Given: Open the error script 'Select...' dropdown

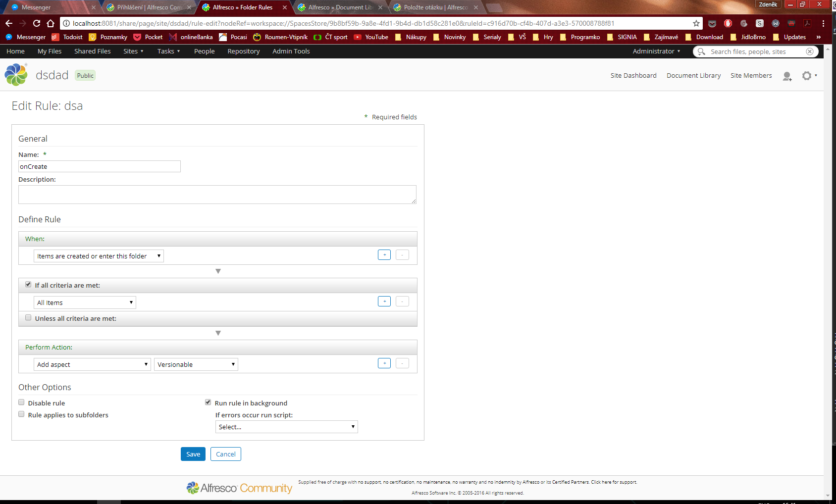Looking at the screenshot, I should tap(287, 427).
